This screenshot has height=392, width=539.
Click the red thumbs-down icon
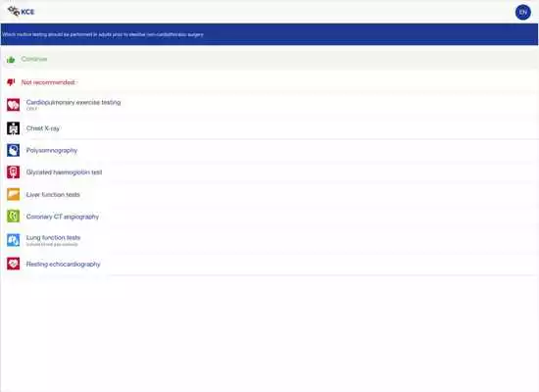click(x=11, y=82)
